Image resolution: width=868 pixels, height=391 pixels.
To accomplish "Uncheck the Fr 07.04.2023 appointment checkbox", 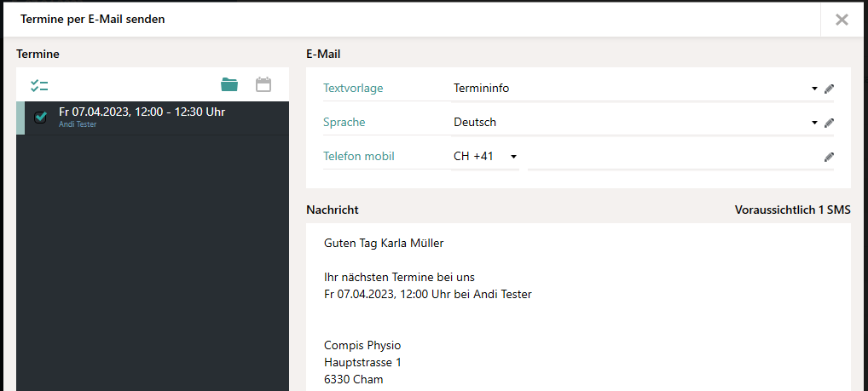I will (x=40, y=118).
